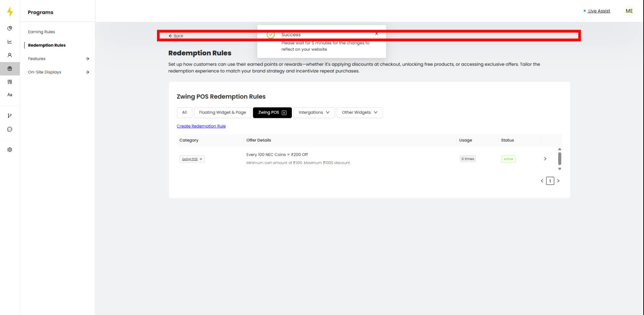This screenshot has height=315, width=644.
Task: Select the line chart reports icon
Action: click(x=10, y=42)
